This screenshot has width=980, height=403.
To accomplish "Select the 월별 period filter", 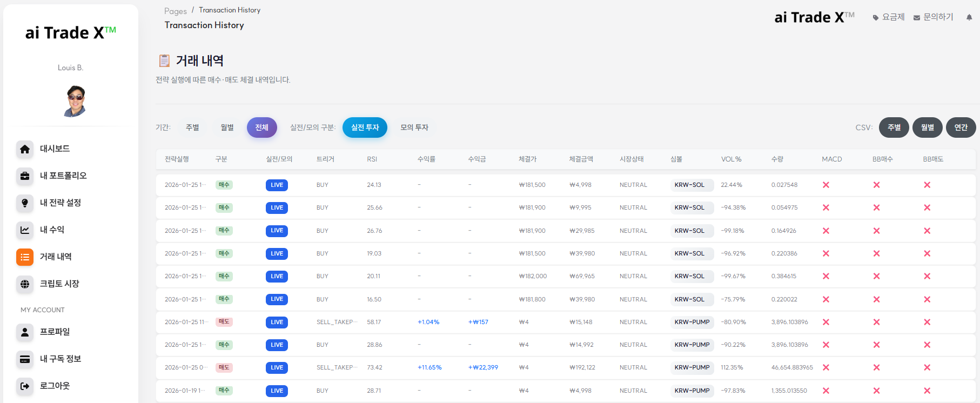I will [227, 127].
